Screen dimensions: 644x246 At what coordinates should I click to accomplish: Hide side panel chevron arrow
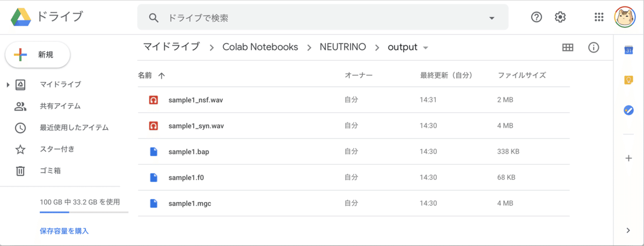point(628,230)
